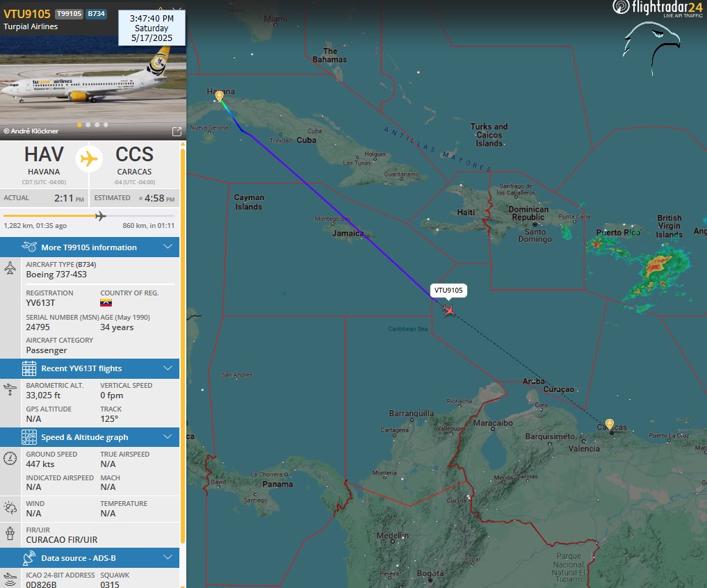The width and height of the screenshot is (707, 588).
Task: Click the registration YV613T text
Action: coord(40,303)
